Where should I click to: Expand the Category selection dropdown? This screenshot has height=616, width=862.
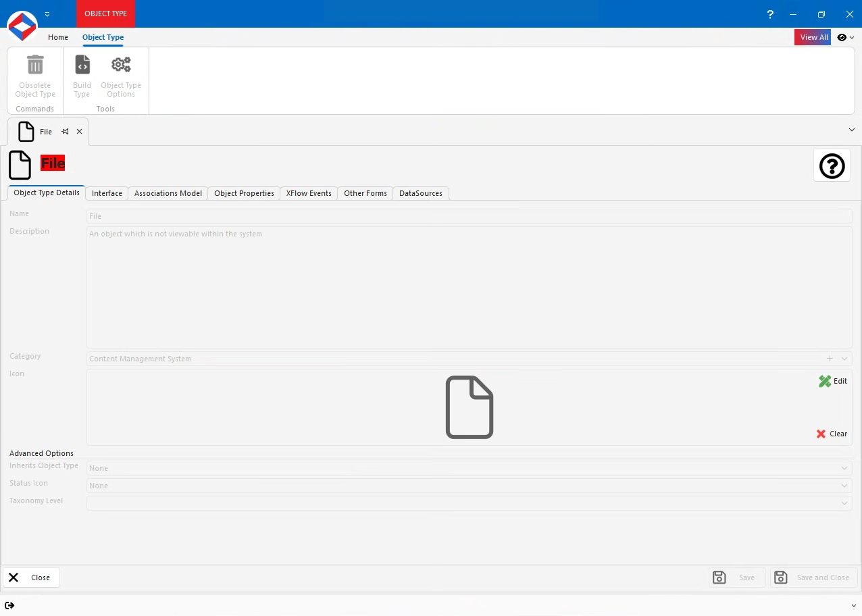[x=844, y=359]
